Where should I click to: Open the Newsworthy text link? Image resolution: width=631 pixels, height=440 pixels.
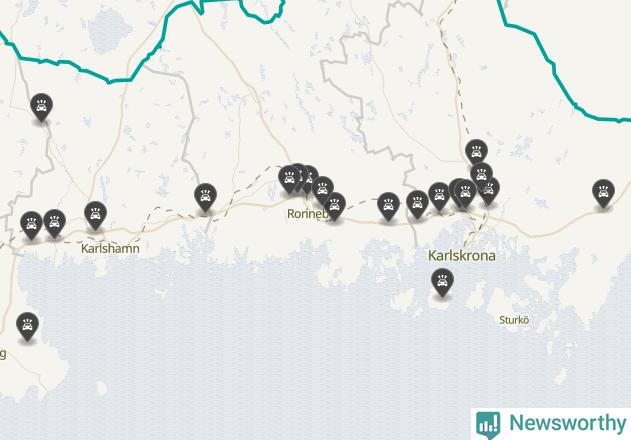coord(567,423)
